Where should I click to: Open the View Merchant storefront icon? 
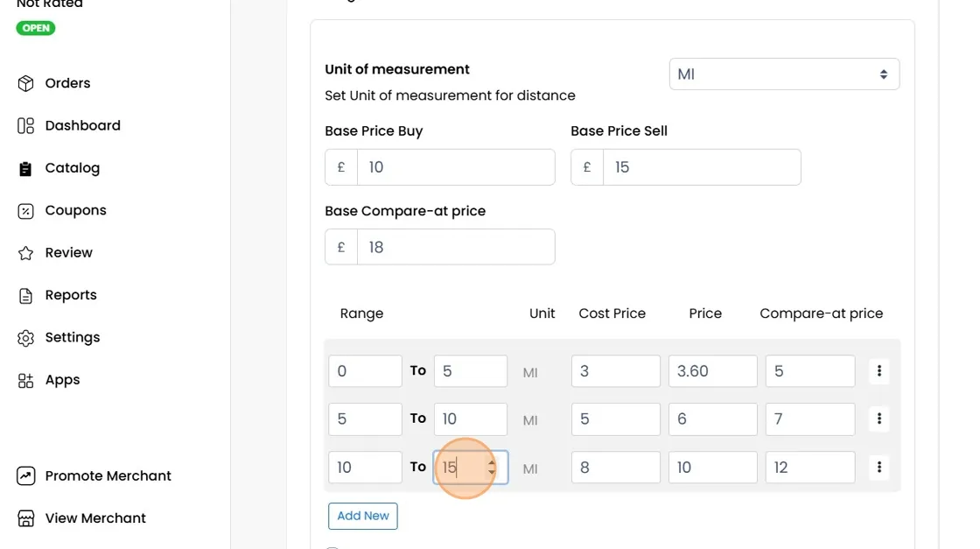(x=25, y=518)
